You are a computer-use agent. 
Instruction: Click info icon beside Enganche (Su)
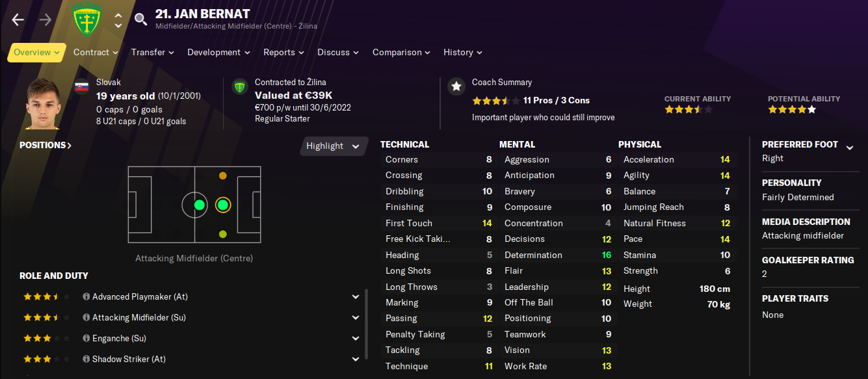pyautogui.click(x=86, y=338)
